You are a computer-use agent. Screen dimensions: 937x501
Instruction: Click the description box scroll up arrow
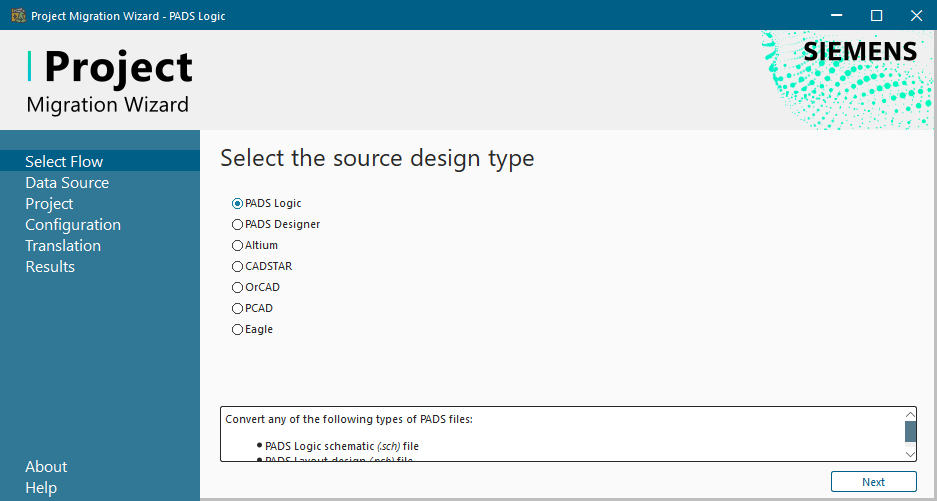[x=910, y=414]
